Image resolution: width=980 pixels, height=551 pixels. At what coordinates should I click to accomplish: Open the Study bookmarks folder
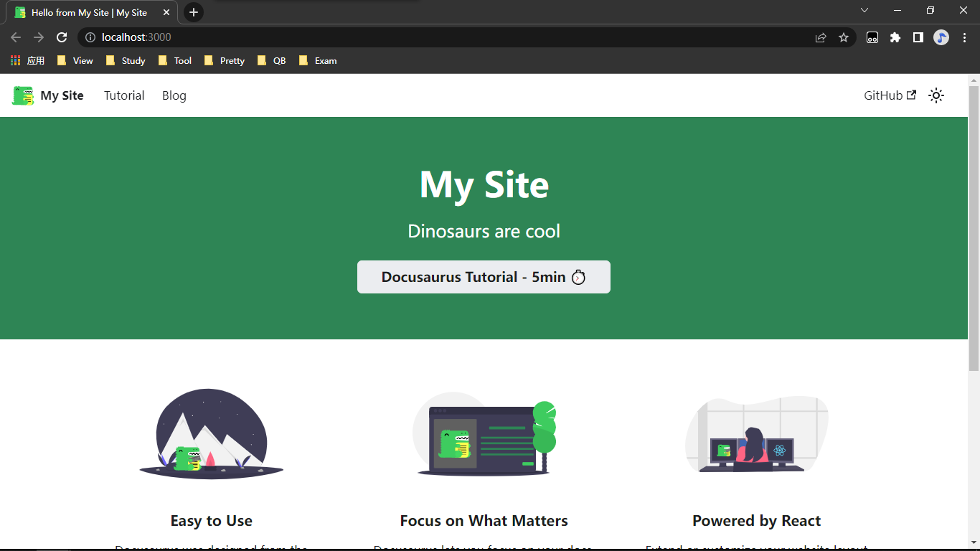click(x=126, y=61)
